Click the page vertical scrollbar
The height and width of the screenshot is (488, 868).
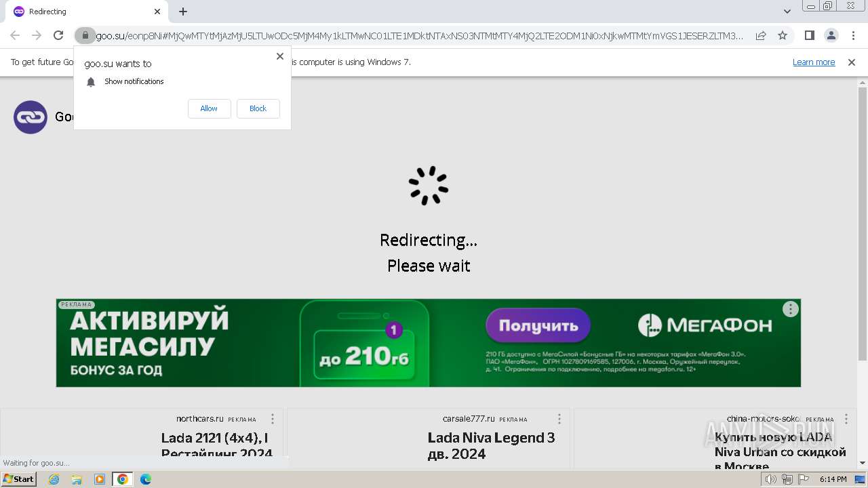[x=863, y=224]
